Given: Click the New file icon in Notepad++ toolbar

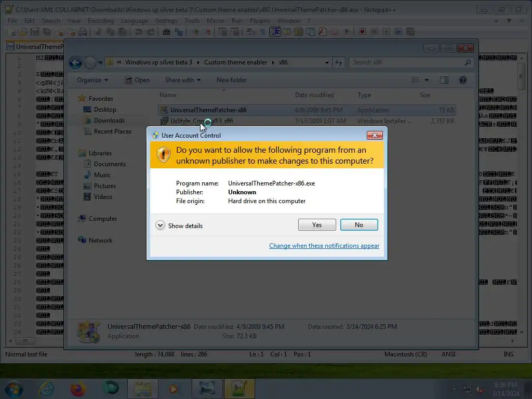Looking at the screenshot, I should pos(11,32).
